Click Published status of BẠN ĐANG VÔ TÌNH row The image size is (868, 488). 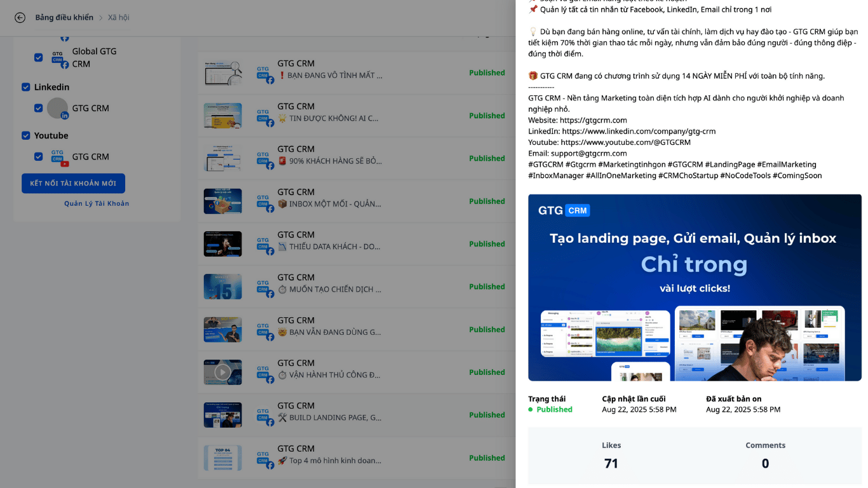tap(487, 73)
